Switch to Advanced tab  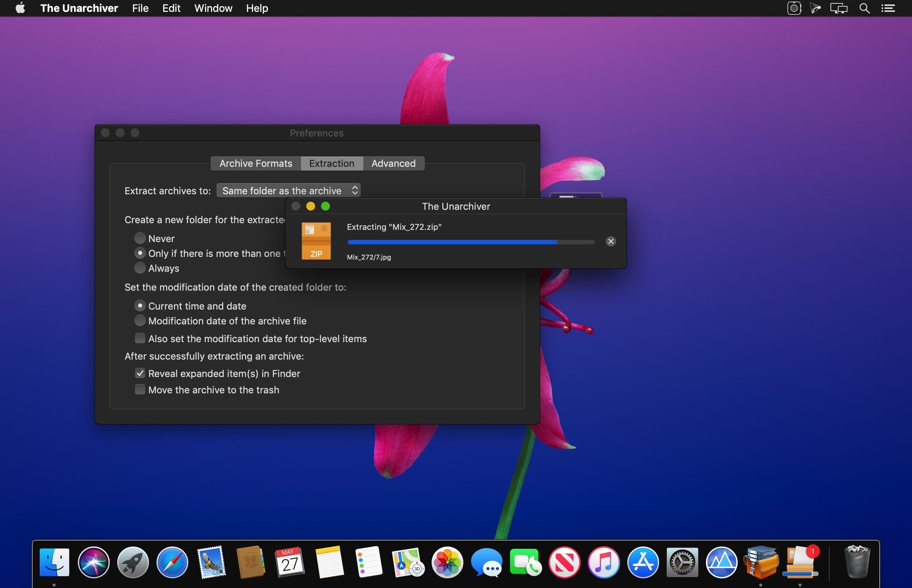coord(394,163)
